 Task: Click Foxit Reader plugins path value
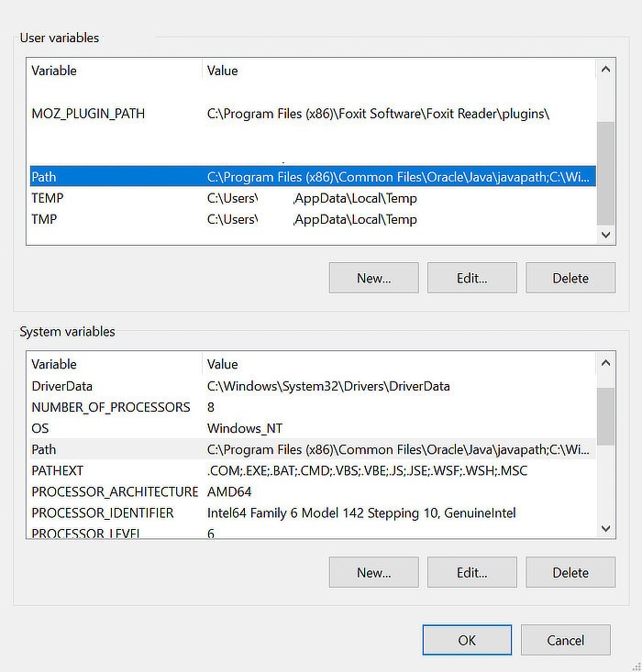pyautogui.click(x=378, y=114)
